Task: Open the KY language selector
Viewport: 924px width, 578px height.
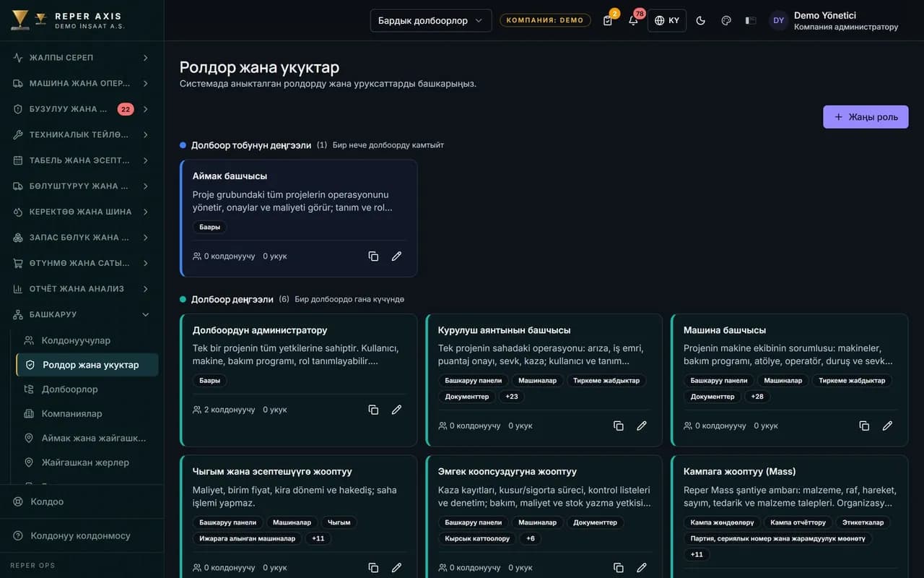Action: 667,20
